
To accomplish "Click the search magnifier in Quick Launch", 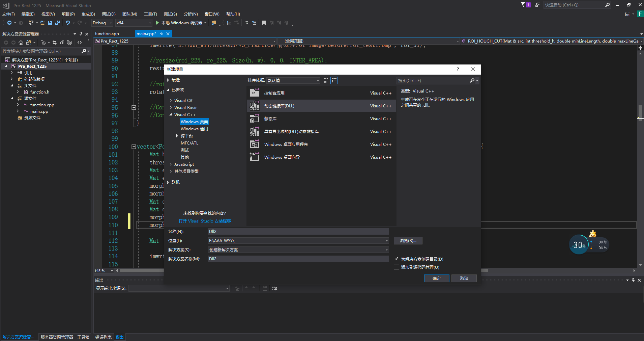I will pyautogui.click(x=607, y=5).
